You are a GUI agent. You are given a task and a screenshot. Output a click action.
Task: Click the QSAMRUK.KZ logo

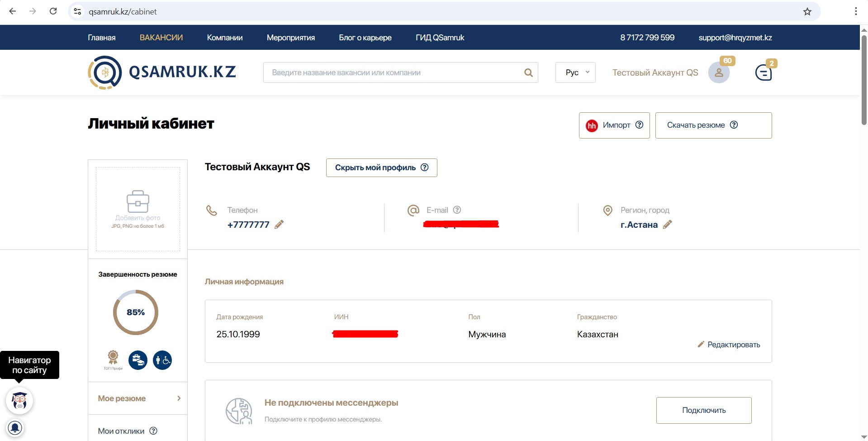162,72
